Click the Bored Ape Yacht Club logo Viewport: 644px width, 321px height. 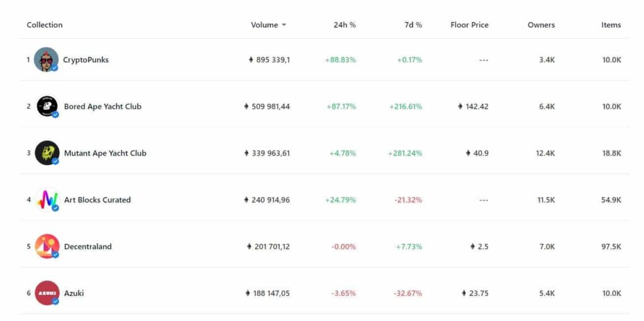point(47,106)
